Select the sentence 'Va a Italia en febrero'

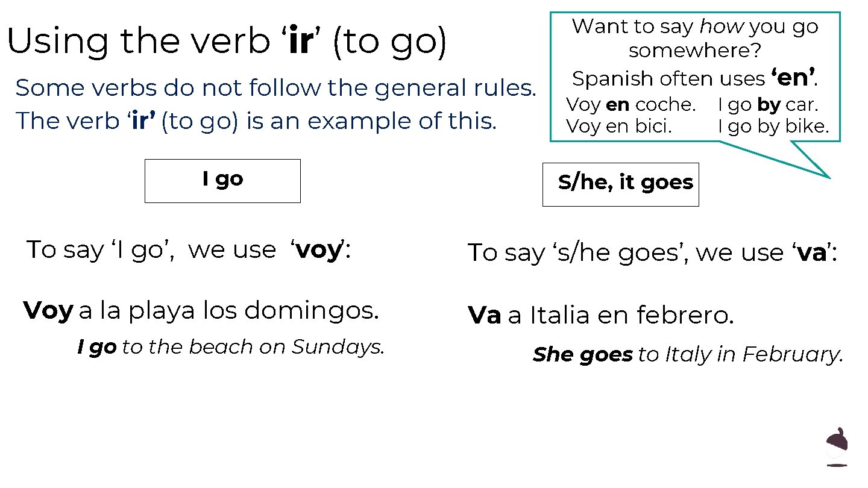coord(601,315)
